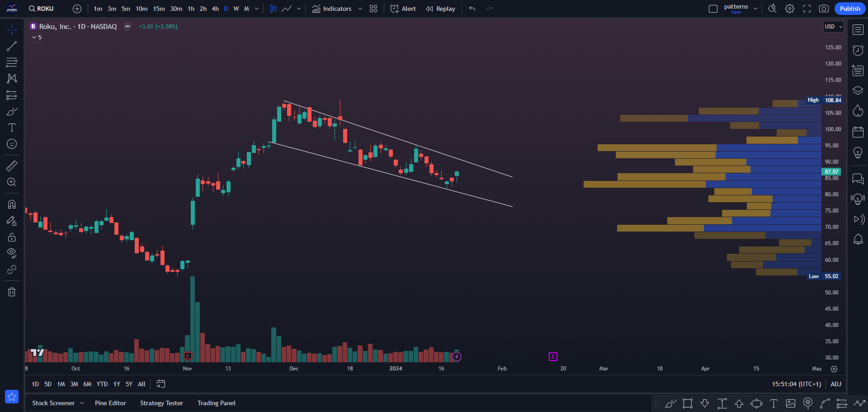
Task: Enter fullscreen mode
Action: pyautogui.click(x=807, y=9)
